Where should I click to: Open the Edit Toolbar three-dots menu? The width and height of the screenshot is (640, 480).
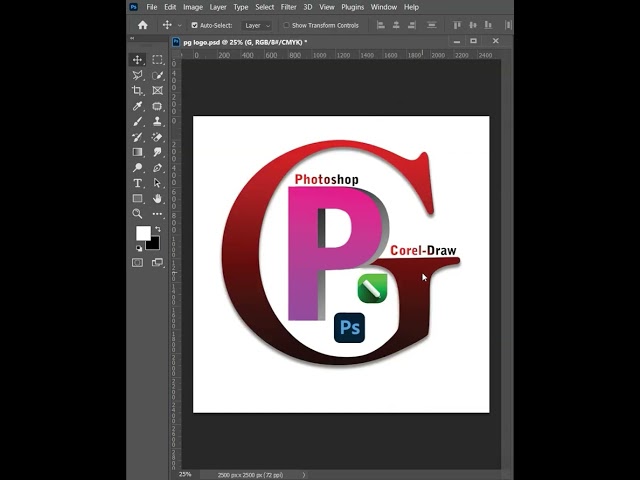[x=157, y=213]
